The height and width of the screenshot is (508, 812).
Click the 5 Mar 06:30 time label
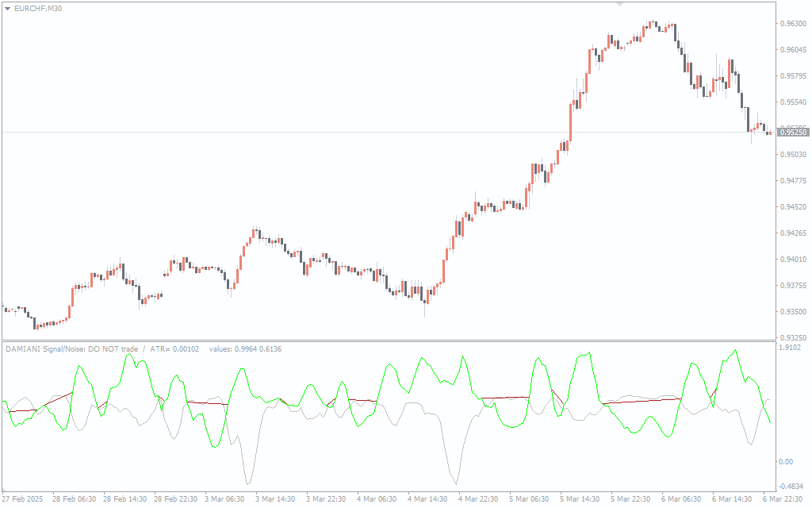pos(529,499)
